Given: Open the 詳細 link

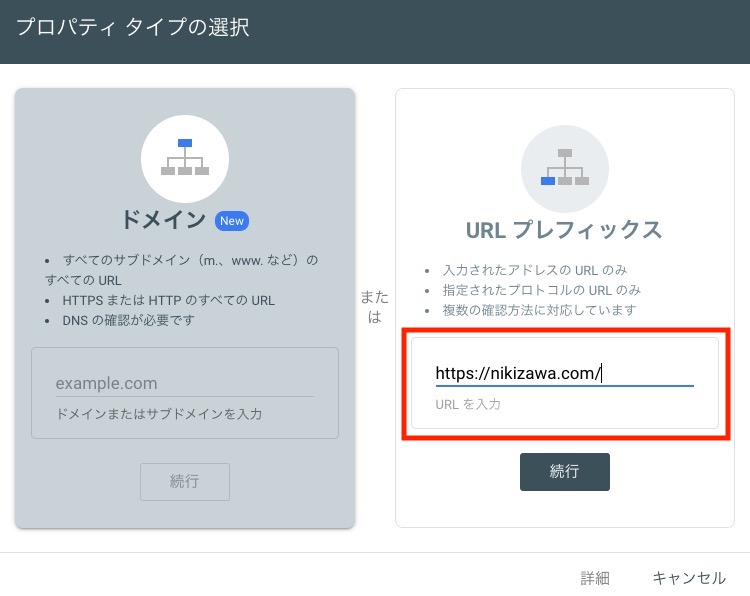Looking at the screenshot, I should pyautogui.click(x=595, y=578).
